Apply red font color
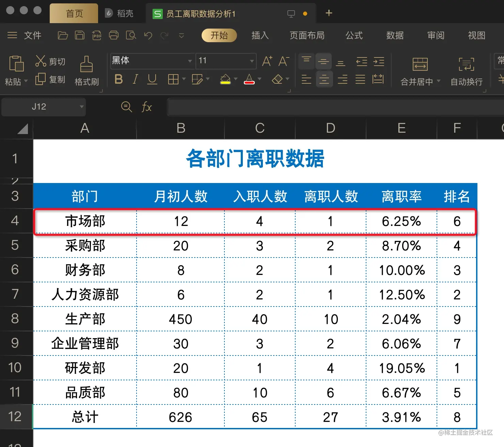Viewport: 504px width, 447px height. (x=249, y=79)
